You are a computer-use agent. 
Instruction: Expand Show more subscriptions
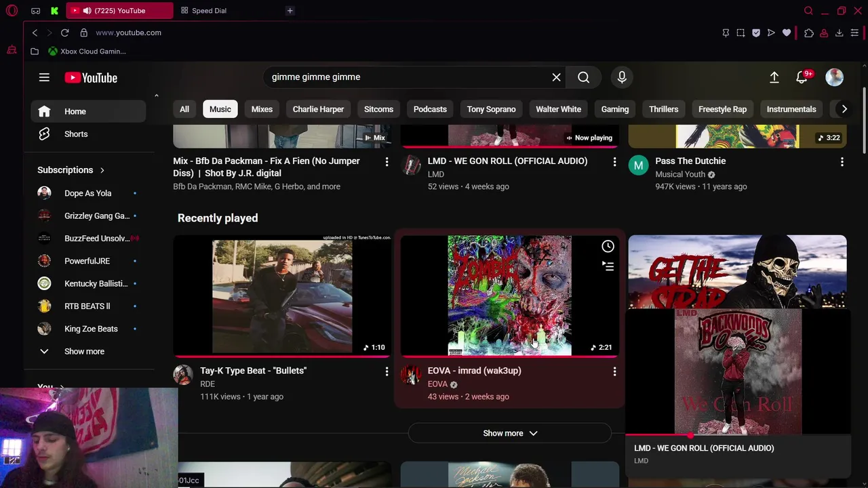(84, 352)
